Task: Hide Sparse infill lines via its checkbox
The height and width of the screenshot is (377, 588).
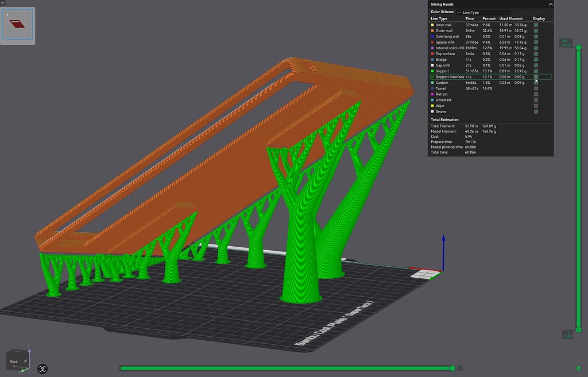Action: (x=536, y=42)
